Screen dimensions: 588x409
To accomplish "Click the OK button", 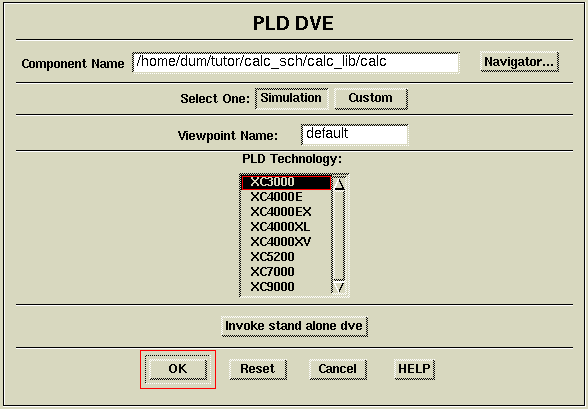I will click(178, 369).
